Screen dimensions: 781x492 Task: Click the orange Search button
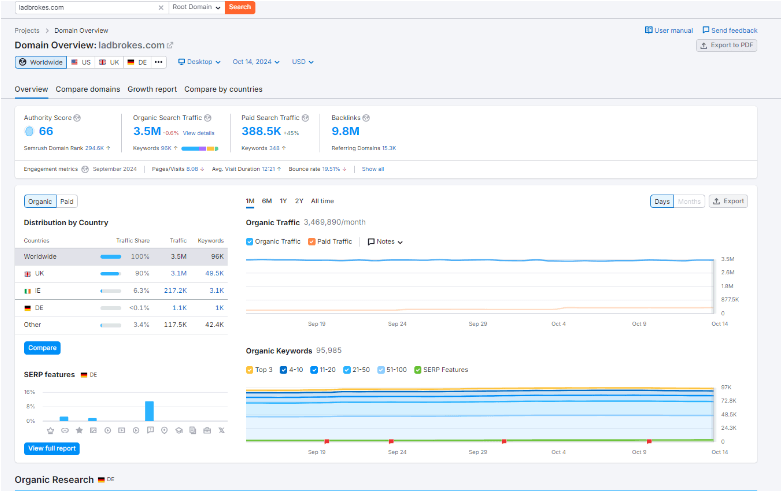[240, 7]
